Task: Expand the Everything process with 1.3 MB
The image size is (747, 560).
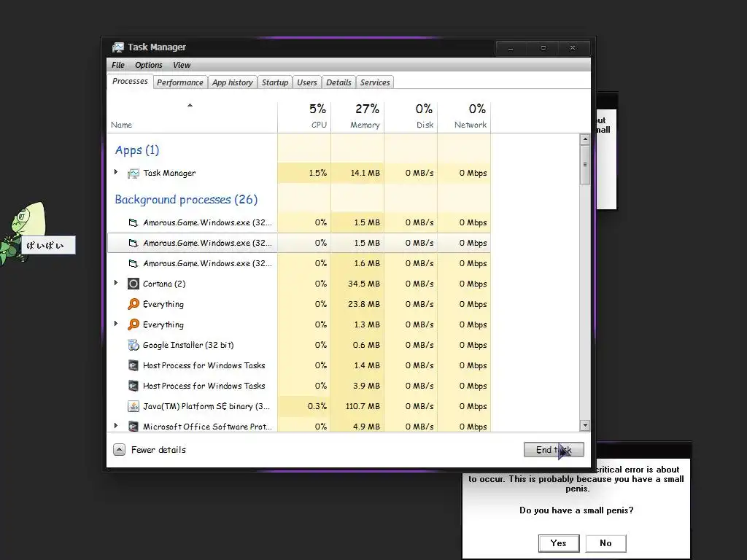Action: click(x=116, y=324)
